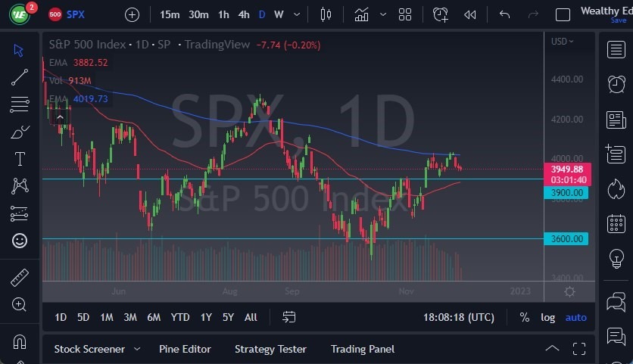Set chart range to 1D
This screenshot has width=633, height=364.
[x=61, y=317]
